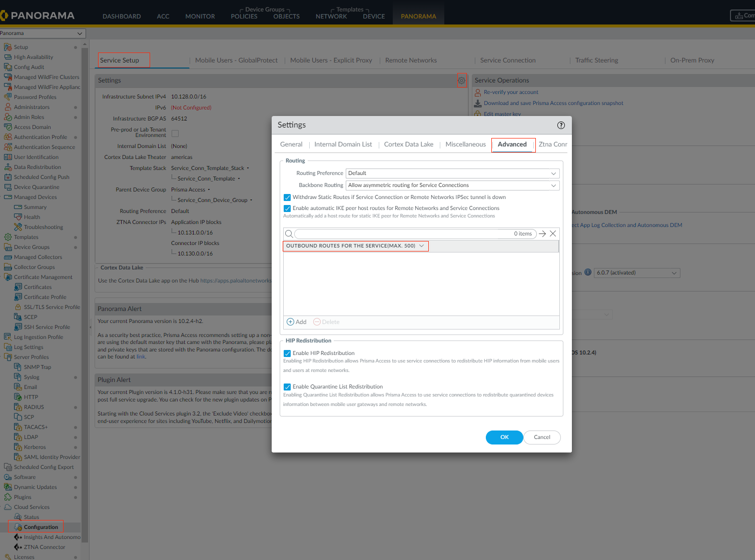Click the help question-mark icon in Settings dialog
The width and height of the screenshot is (755, 560).
point(560,125)
